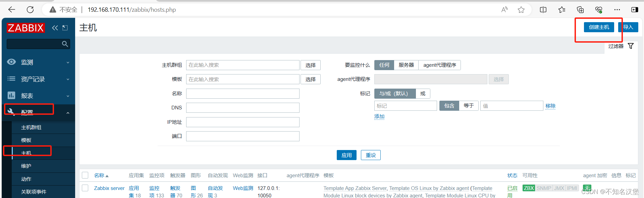644x198 pixels.
Task: Open the Zabbix server host link
Action: pos(109,188)
